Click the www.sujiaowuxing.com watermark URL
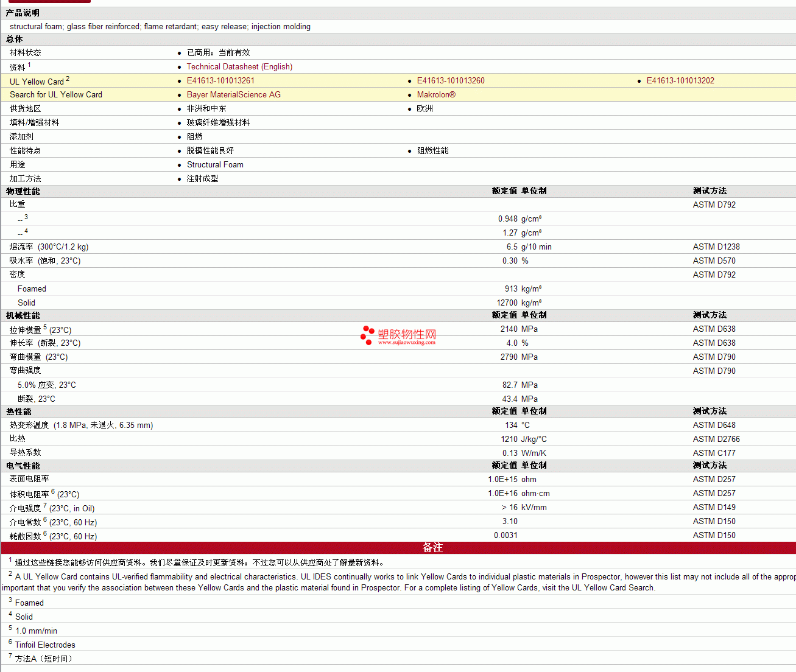 click(406, 343)
